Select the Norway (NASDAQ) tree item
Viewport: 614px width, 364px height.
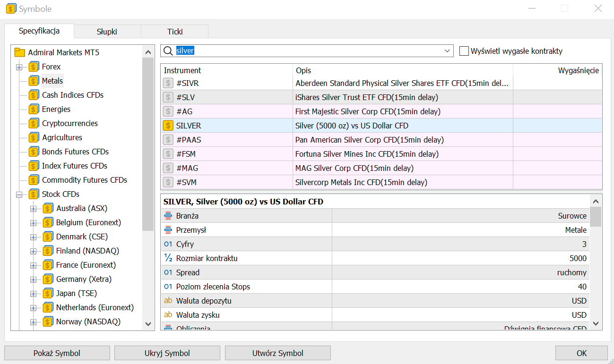click(88, 322)
